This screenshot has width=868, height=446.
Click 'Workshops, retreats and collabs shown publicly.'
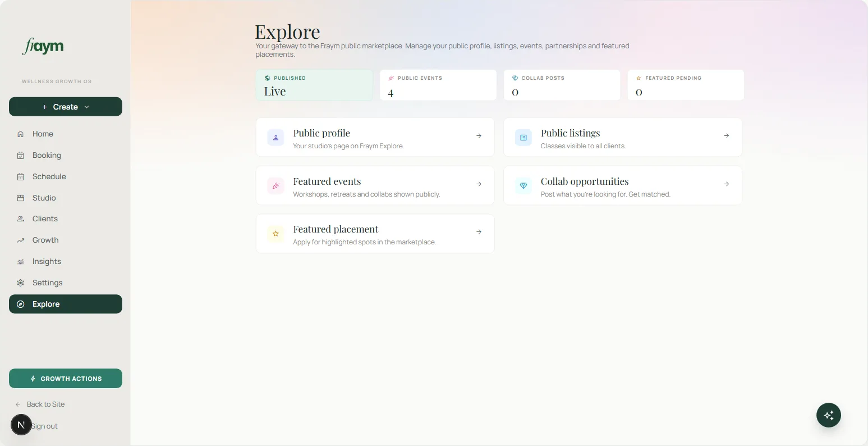[x=366, y=194]
